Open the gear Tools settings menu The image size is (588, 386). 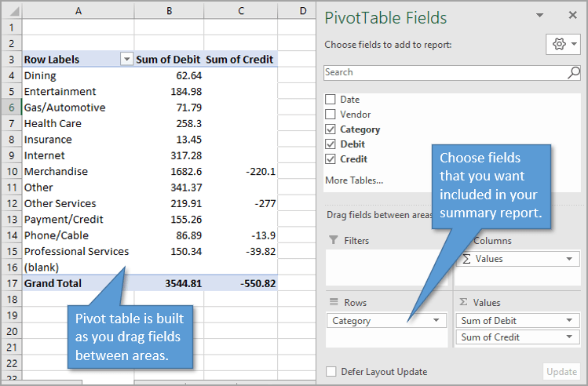(563, 44)
